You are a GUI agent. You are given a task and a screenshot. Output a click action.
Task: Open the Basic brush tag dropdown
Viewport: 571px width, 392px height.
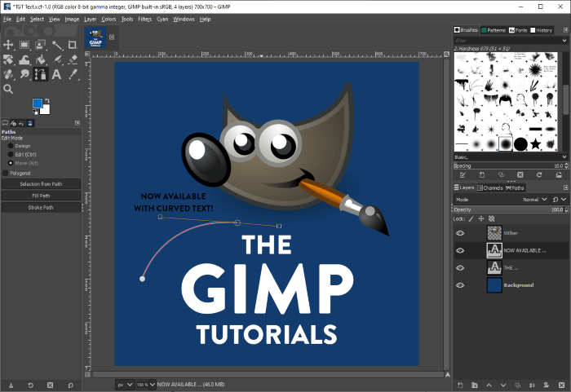click(x=564, y=156)
